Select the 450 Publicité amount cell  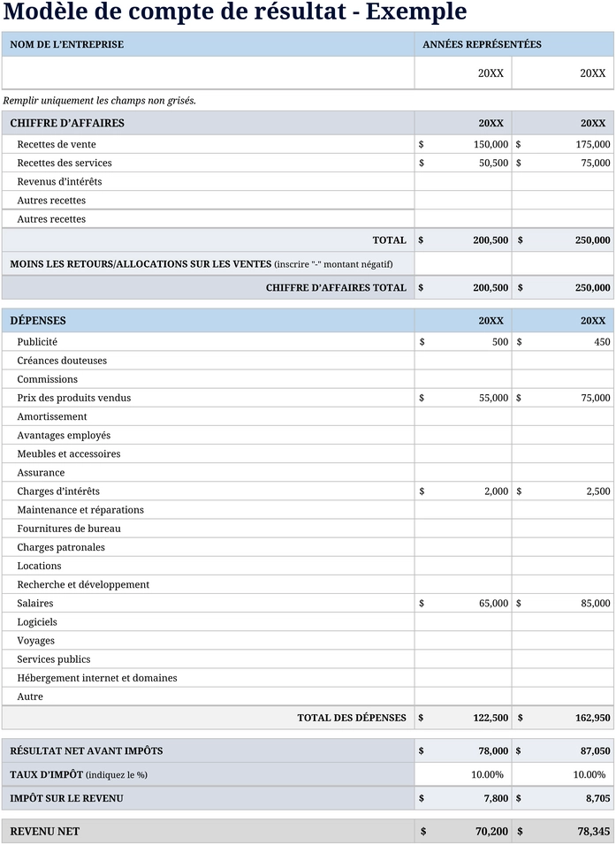click(563, 342)
